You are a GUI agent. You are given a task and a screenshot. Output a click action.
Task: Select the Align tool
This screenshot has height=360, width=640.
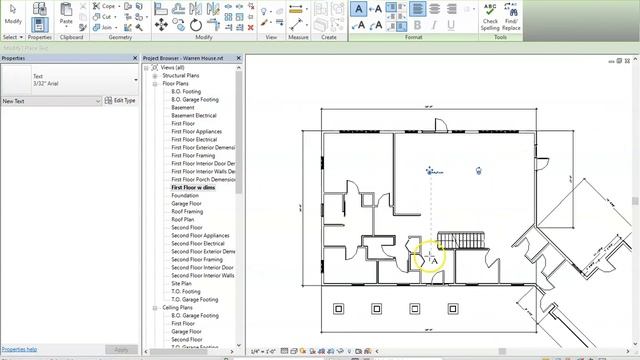tap(161, 9)
